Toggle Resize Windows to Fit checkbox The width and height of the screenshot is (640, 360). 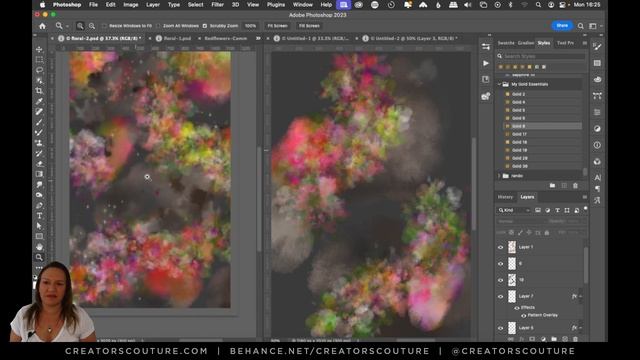point(104,26)
